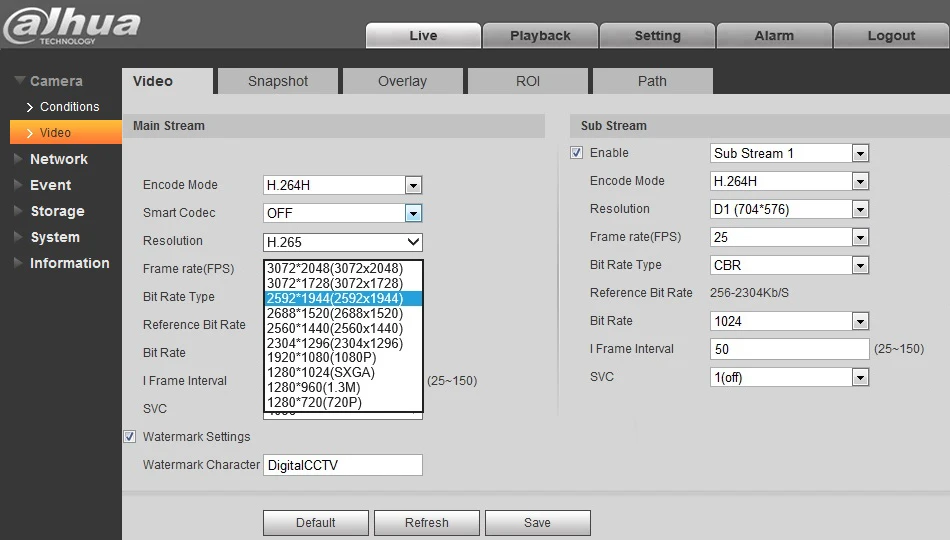950x540 pixels.
Task: Click the Dahua Technology logo
Action: click(x=71, y=26)
